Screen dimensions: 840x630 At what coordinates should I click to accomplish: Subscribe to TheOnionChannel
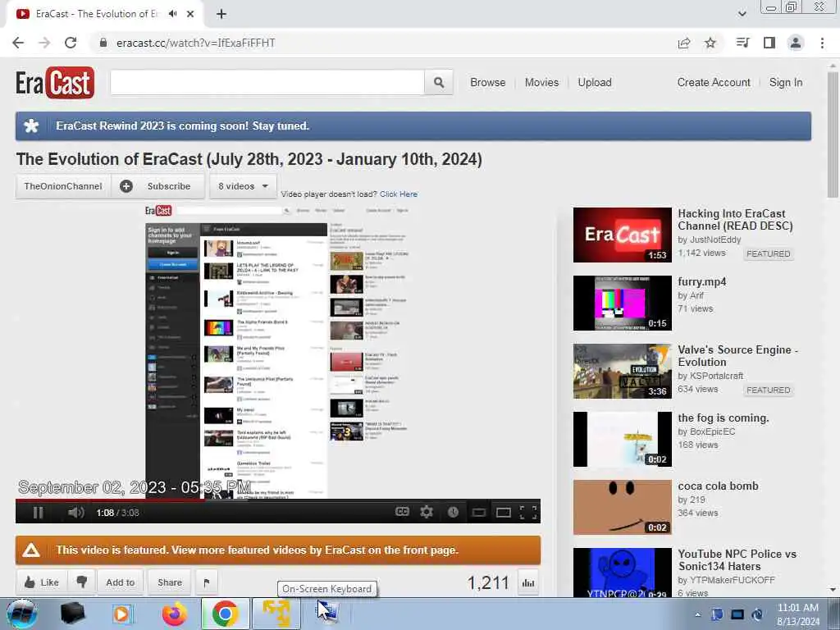tap(158, 186)
